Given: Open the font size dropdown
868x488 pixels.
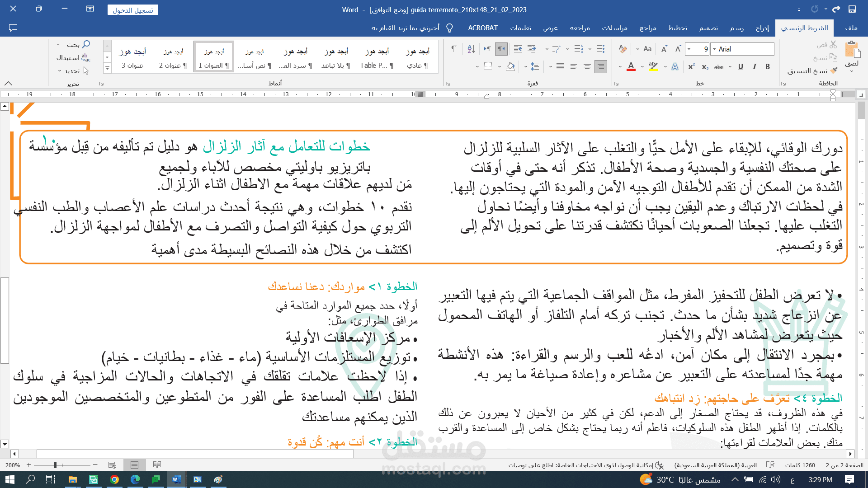Looking at the screenshot, I should point(689,49).
